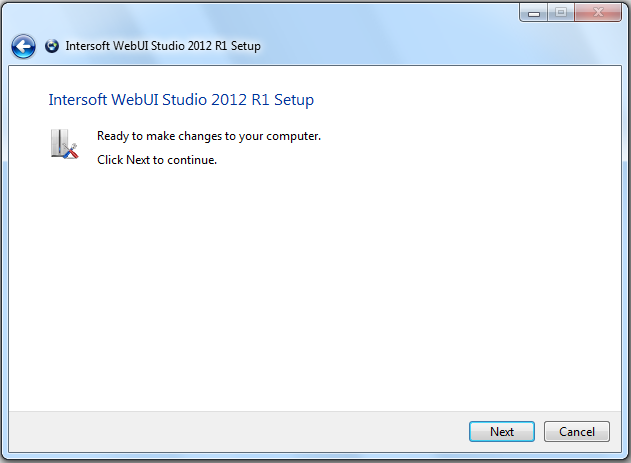This screenshot has height=463, width=631.
Task: Click the small setup disc icon in header
Action: (52, 46)
